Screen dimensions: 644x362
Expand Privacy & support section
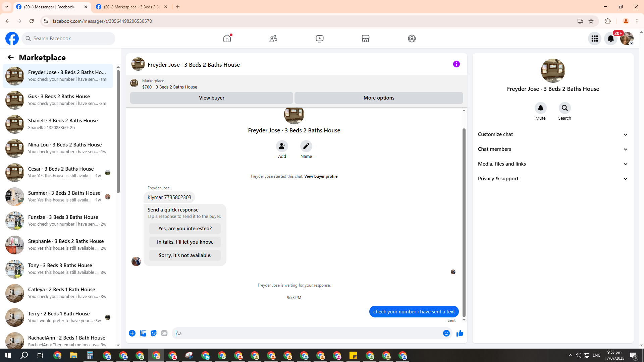point(553,179)
